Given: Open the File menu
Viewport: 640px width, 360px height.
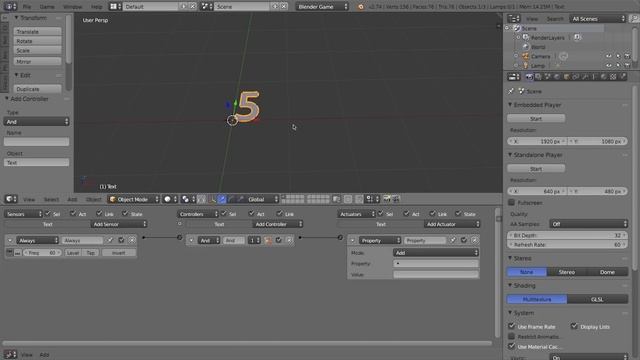Looking at the screenshot, I should tap(27, 7).
